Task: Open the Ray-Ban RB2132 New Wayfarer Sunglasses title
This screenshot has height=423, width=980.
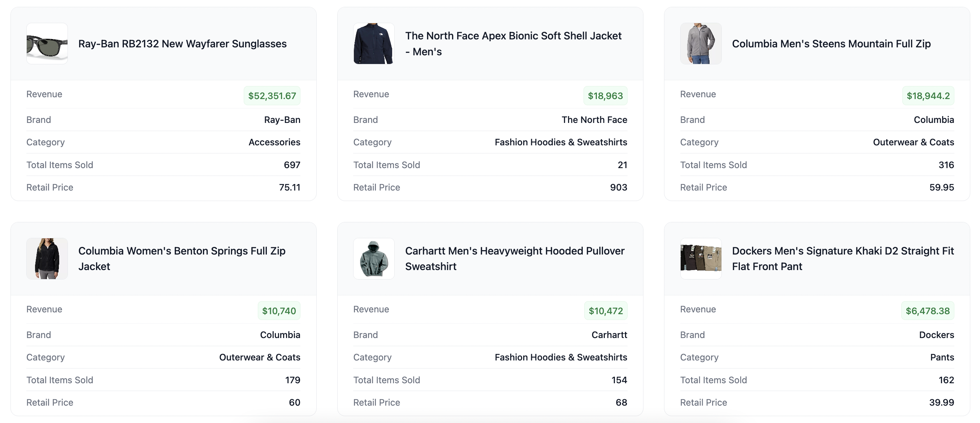Action: coord(182,44)
